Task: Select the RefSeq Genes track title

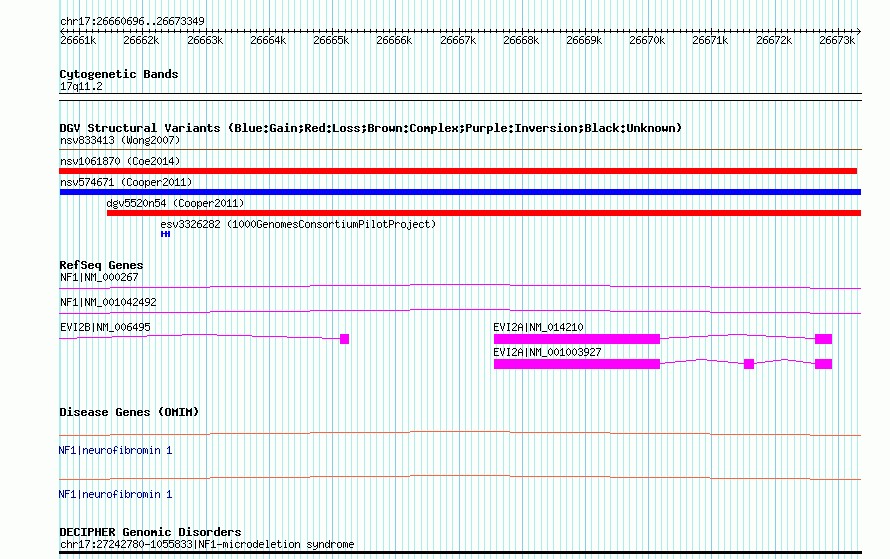Action: tap(101, 265)
